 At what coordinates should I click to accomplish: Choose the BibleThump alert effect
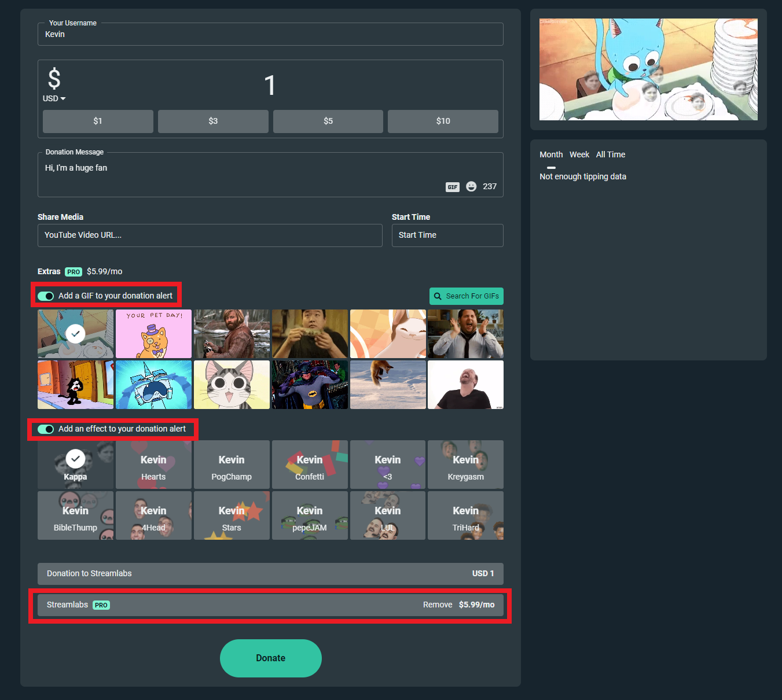(75, 515)
